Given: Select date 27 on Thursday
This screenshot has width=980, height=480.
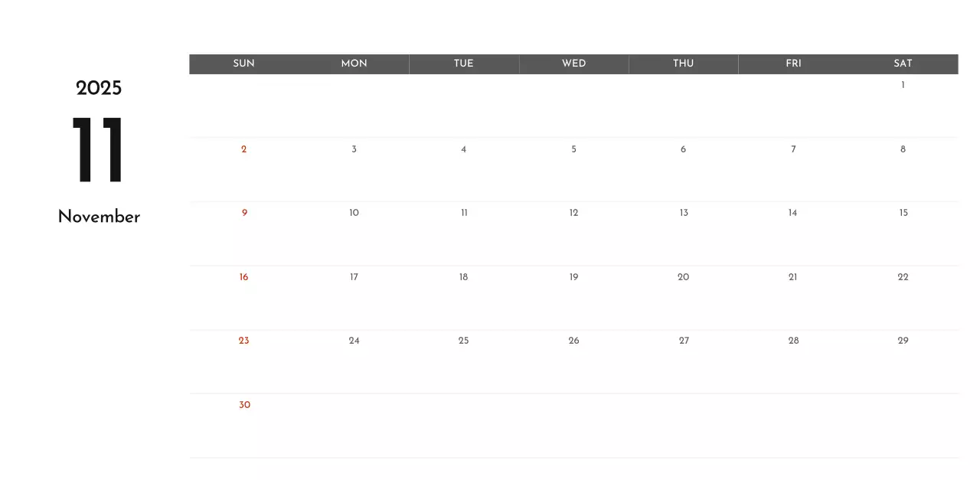Looking at the screenshot, I should point(684,341).
